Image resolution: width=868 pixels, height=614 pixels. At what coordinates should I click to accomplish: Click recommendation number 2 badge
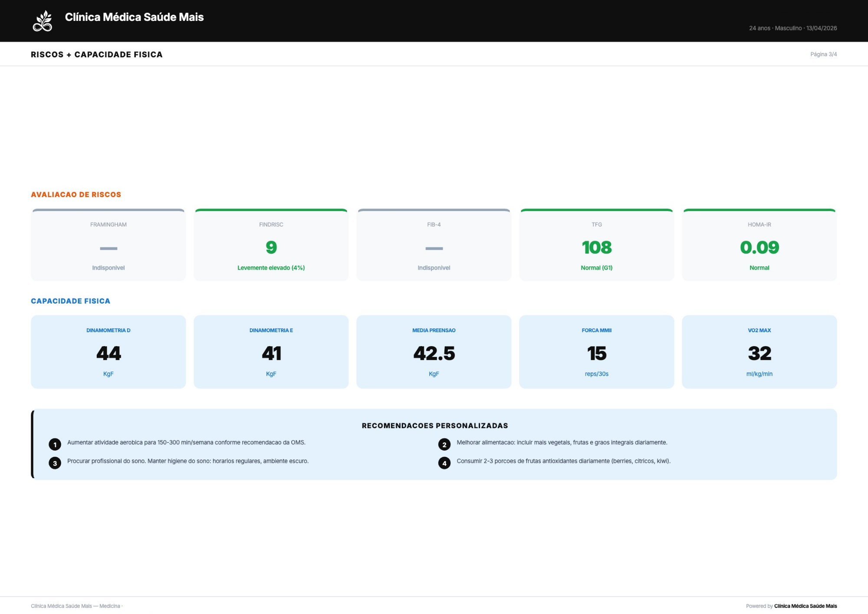pyautogui.click(x=444, y=445)
